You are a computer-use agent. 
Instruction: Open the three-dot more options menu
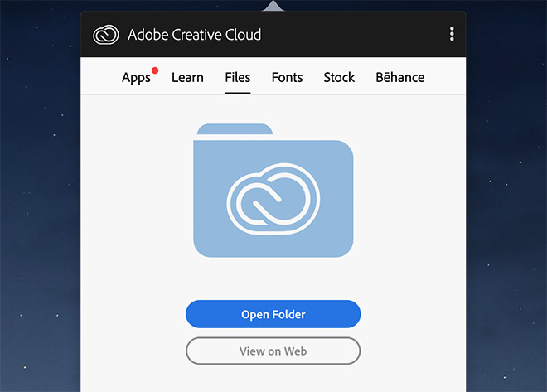click(452, 34)
